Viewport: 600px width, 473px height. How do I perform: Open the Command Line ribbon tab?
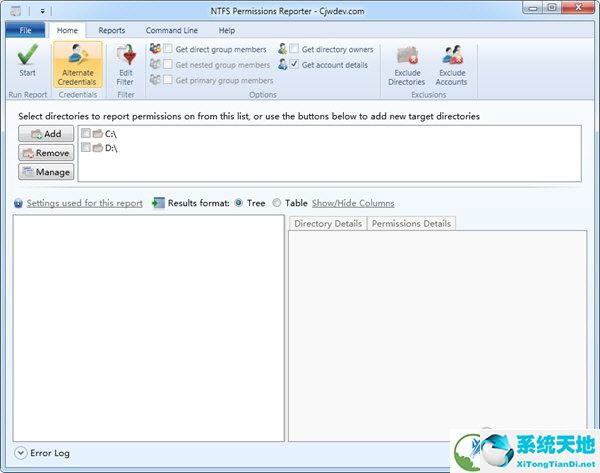point(171,30)
